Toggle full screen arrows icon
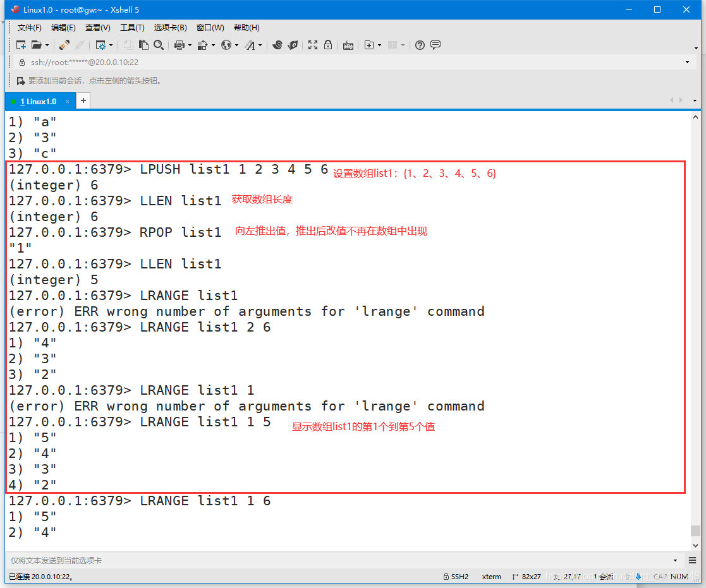Viewport: 706px width, 588px height. pos(312,45)
